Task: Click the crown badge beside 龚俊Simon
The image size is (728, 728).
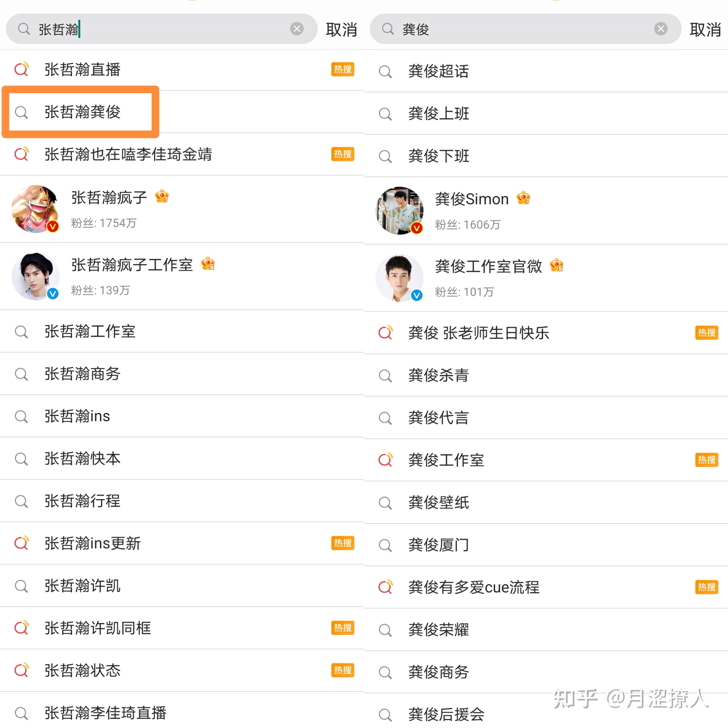Action: pyautogui.click(x=523, y=198)
